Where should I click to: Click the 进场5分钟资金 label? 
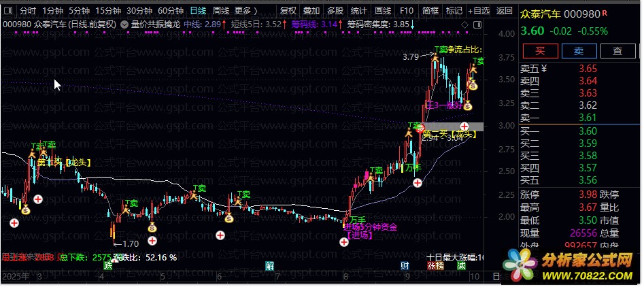pos(370,227)
